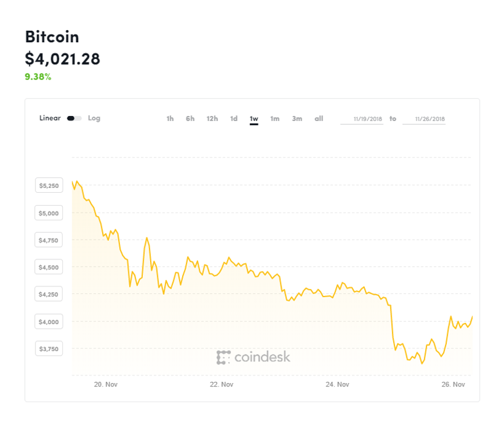Switch to the 1h time range

[170, 119]
